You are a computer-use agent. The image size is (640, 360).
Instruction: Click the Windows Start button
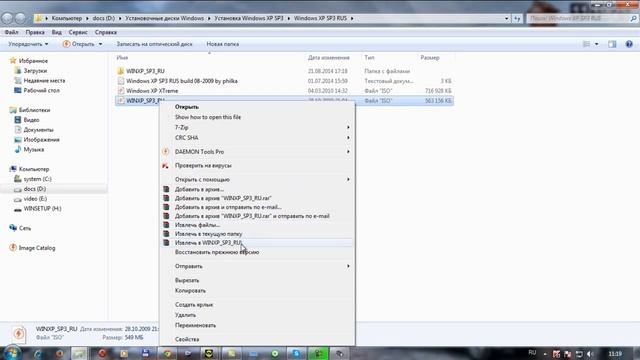click(12, 353)
